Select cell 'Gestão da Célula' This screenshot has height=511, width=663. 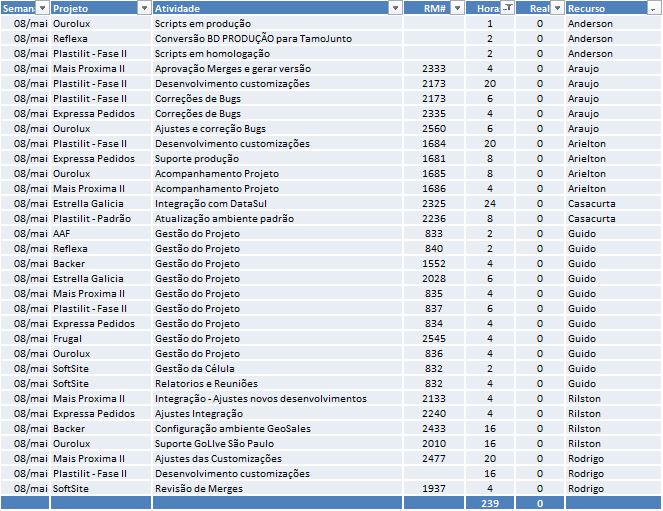277,369
